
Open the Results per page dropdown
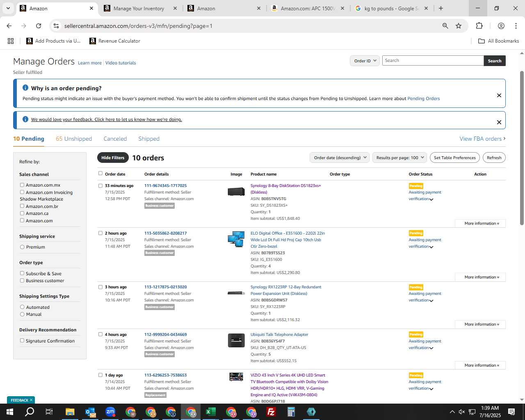(400, 157)
